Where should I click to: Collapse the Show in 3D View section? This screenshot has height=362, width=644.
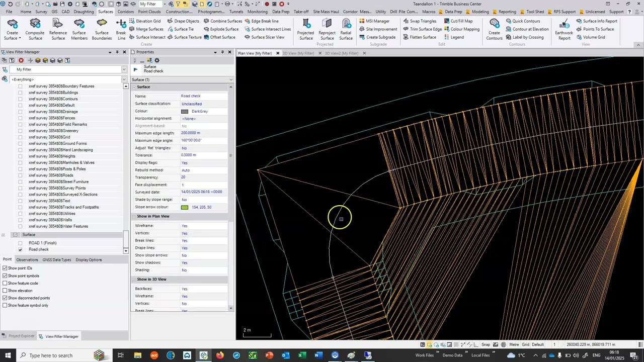click(134, 279)
